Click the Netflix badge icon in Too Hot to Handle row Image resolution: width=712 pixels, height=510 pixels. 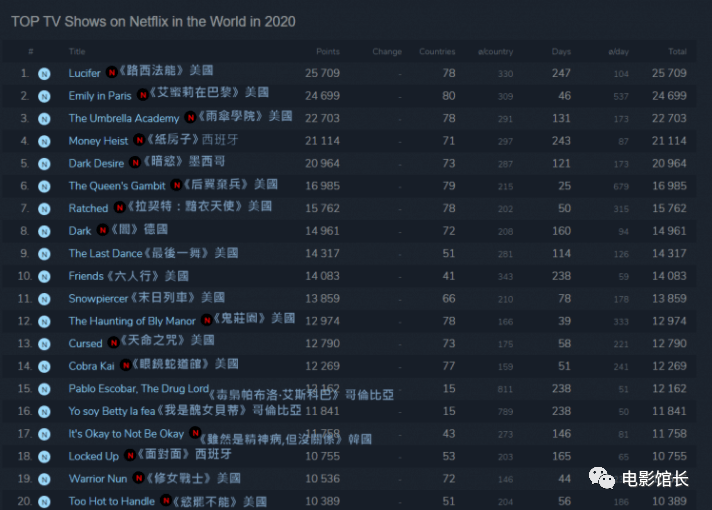coord(44,502)
